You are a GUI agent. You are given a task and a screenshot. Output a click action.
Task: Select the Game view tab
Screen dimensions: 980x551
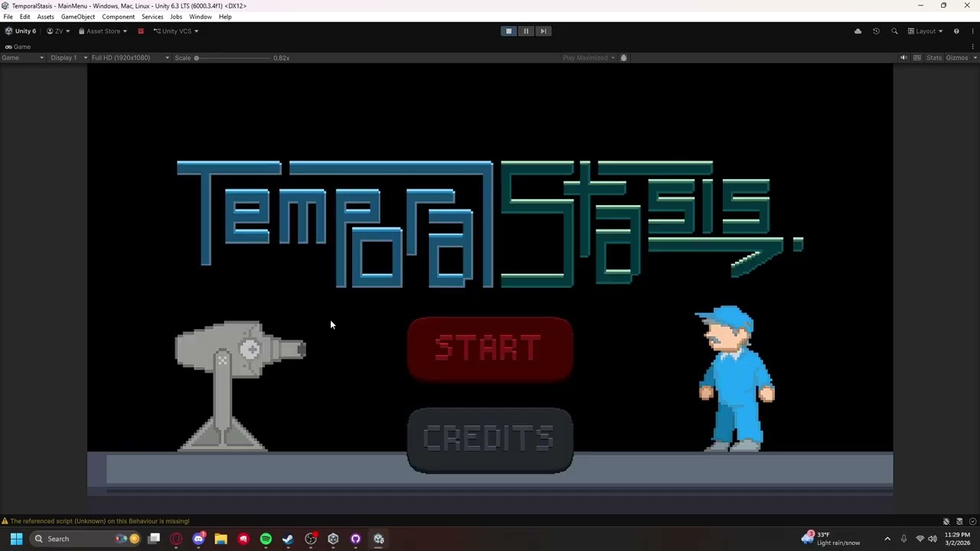(18, 47)
